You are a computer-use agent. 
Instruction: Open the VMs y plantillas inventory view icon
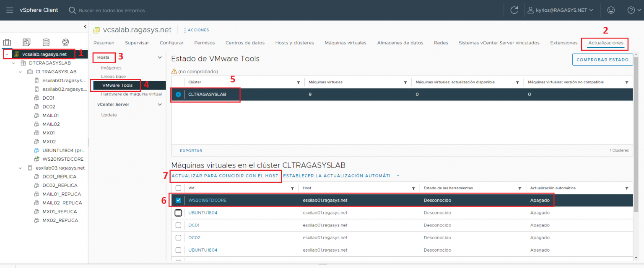26,42
